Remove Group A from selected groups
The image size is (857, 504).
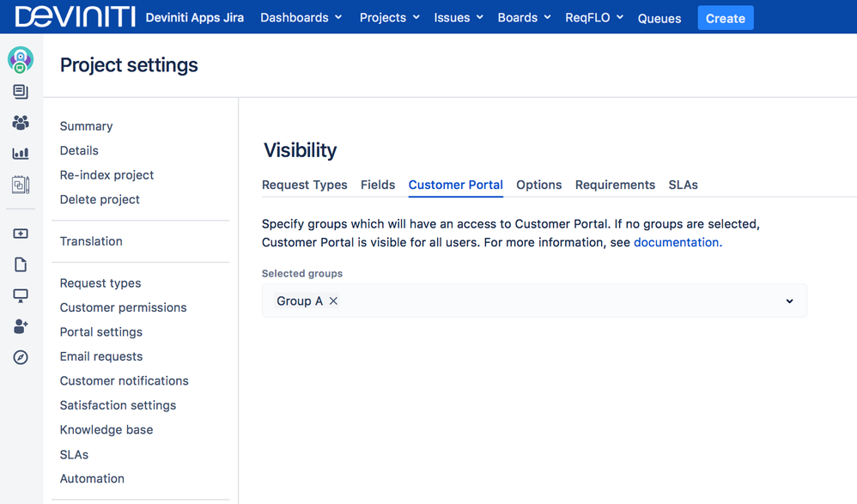pos(333,301)
